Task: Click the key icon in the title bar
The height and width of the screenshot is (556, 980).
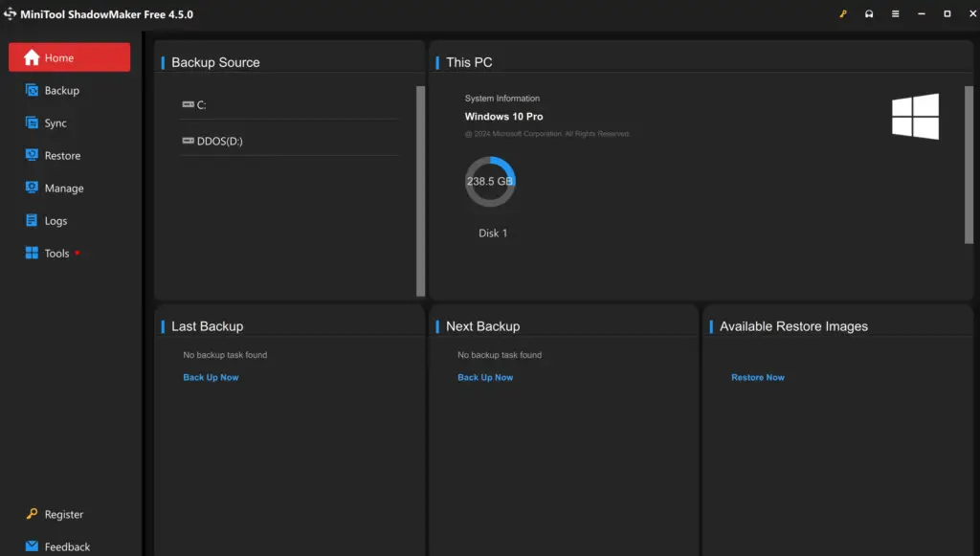Action: (843, 14)
